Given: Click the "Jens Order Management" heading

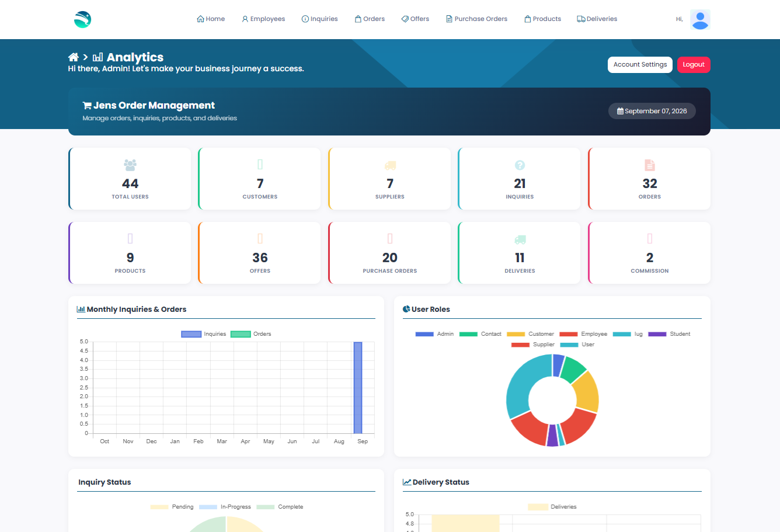Looking at the screenshot, I should (154, 105).
